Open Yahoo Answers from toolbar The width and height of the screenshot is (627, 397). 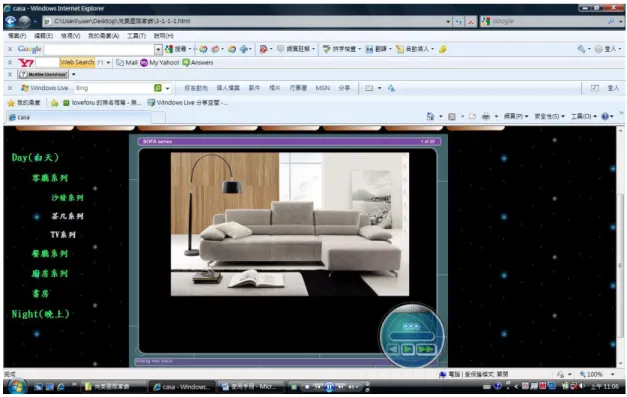tap(198, 63)
